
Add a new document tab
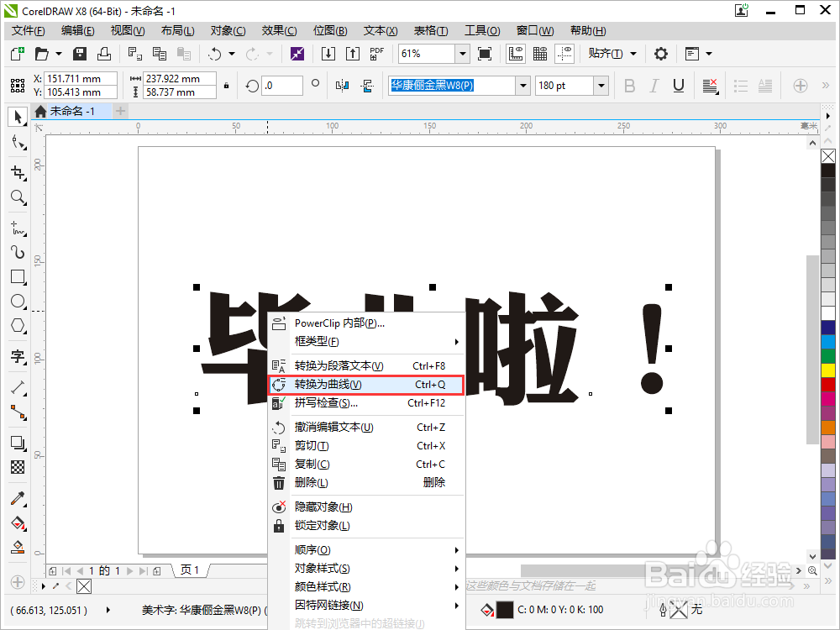point(120,111)
